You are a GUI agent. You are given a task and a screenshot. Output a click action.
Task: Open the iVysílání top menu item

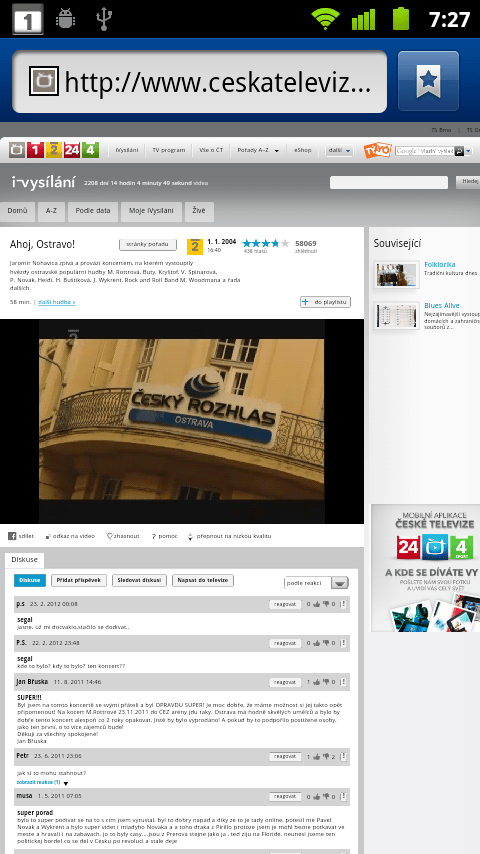[x=126, y=150]
